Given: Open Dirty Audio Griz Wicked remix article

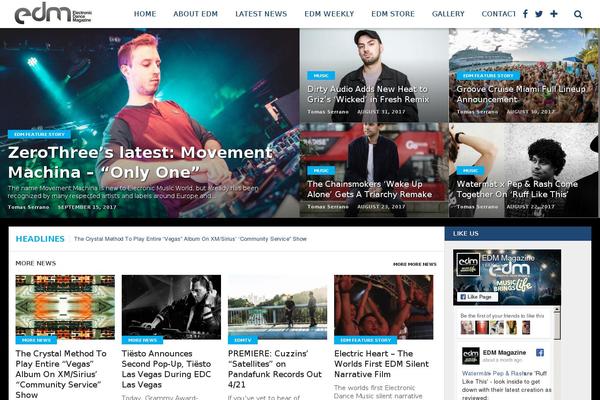Looking at the screenshot, I should coord(368,94).
